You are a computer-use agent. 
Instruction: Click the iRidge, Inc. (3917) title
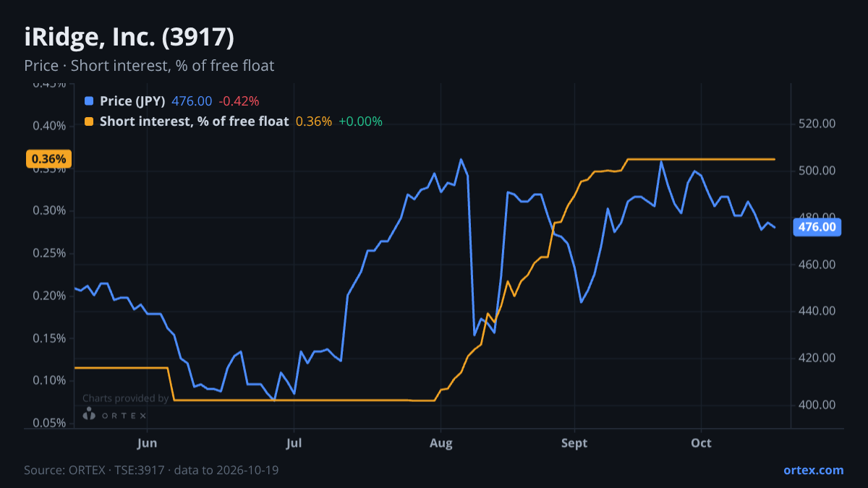[129, 37]
